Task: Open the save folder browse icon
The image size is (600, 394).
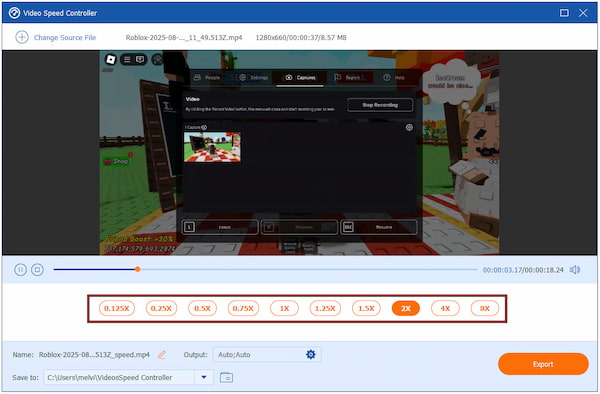Action: (227, 377)
